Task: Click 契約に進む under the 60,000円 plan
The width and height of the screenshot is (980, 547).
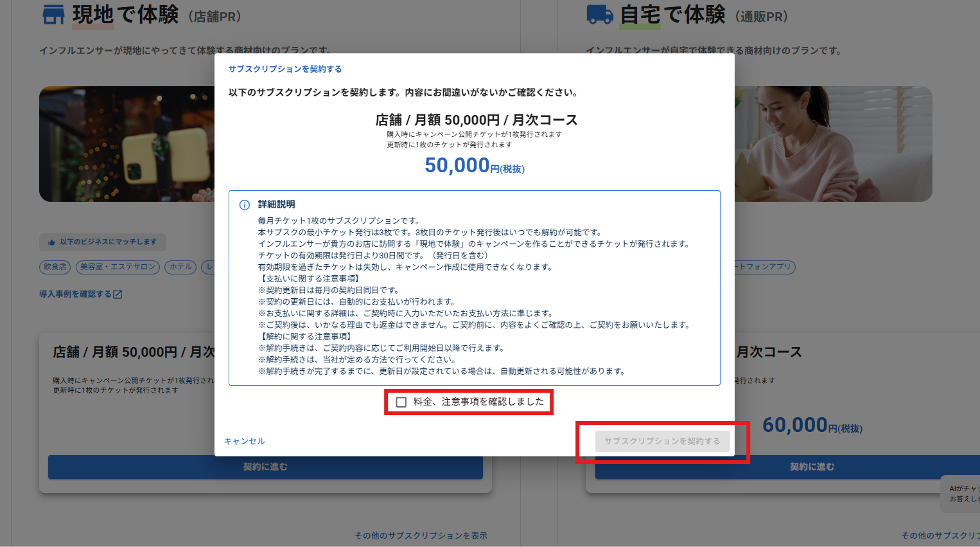Action: 812,467
